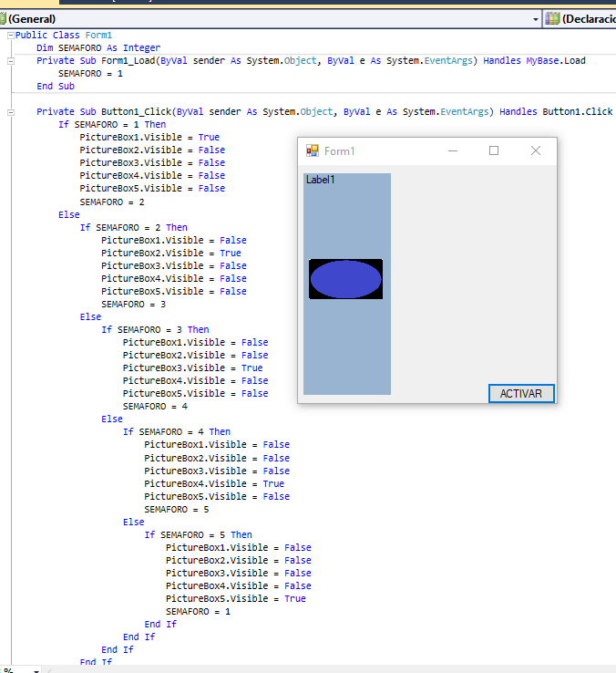
Task: Click 'Handles MyBase.Load' text
Action: pos(534,60)
